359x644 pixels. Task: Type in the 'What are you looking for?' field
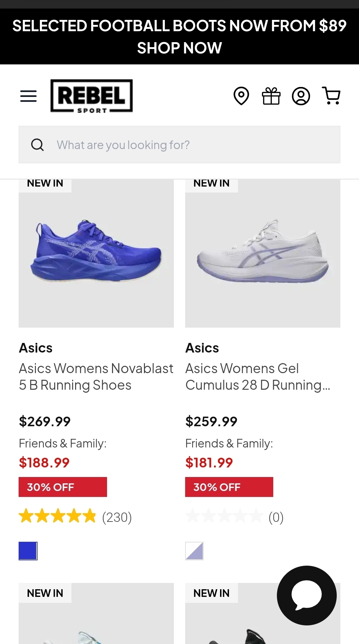[x=196, y=145]
